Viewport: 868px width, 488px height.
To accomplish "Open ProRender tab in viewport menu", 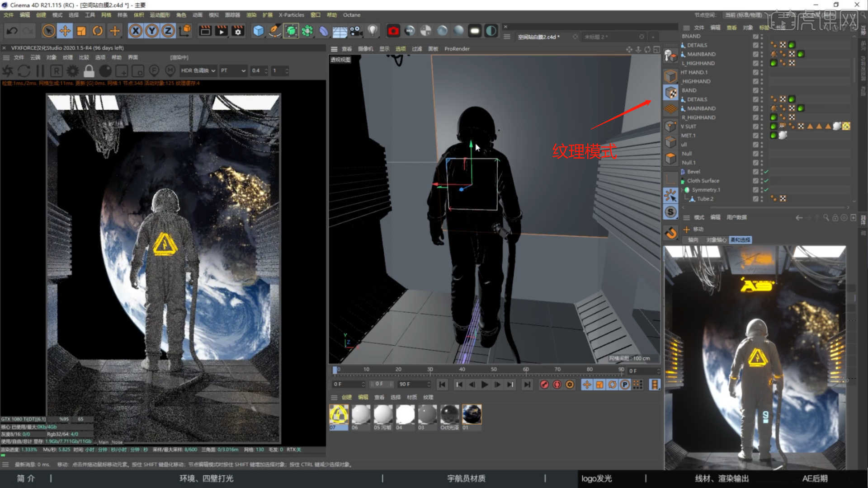I will tap(457, 49).
